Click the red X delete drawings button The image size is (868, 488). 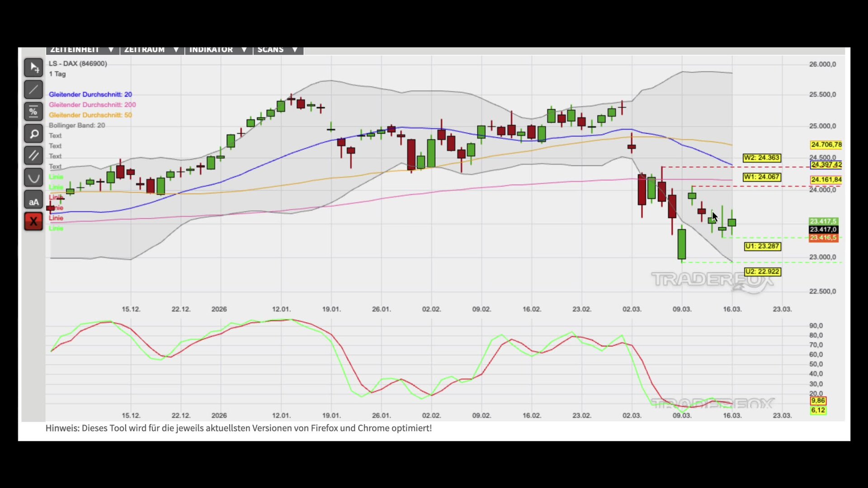[x=33, y=221]
